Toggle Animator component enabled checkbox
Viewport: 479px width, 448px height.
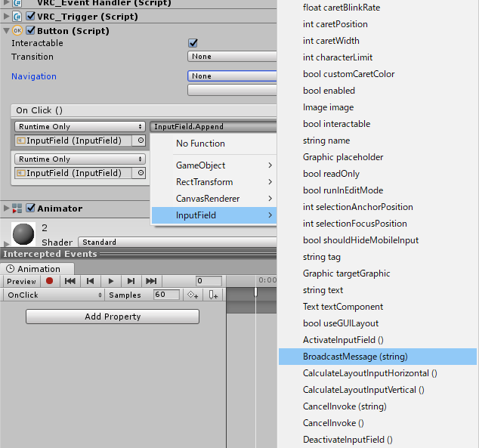[30, 208]
